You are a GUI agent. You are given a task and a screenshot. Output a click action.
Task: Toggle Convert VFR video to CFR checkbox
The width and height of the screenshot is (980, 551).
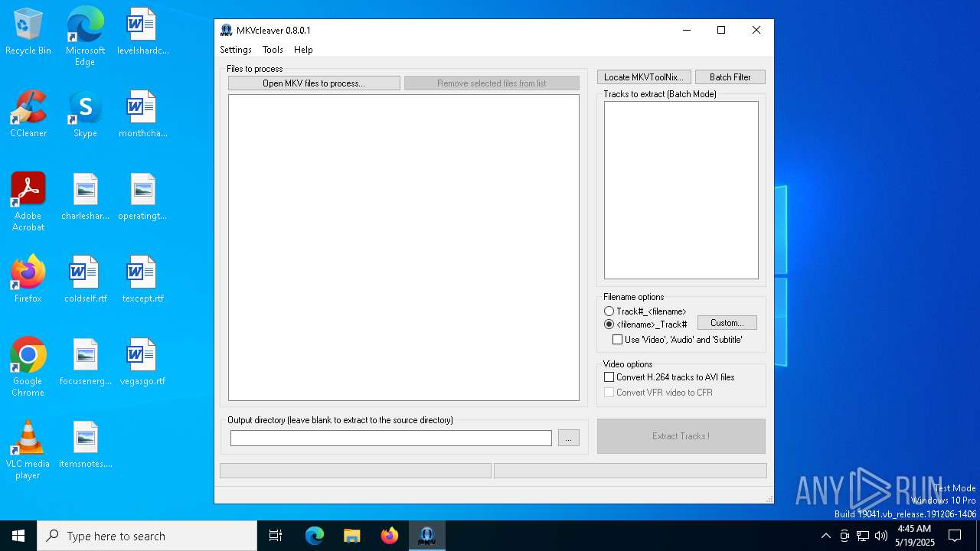(x=609, y=393)
